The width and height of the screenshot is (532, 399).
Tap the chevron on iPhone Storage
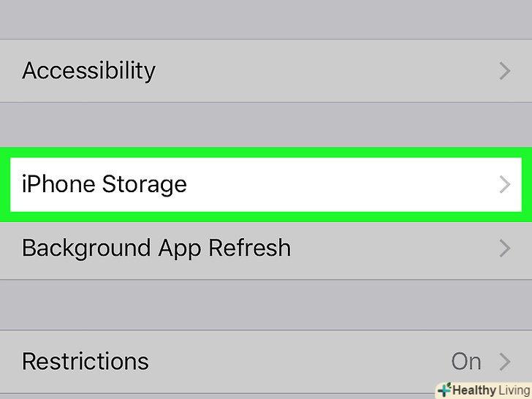[x=504, y=184]
